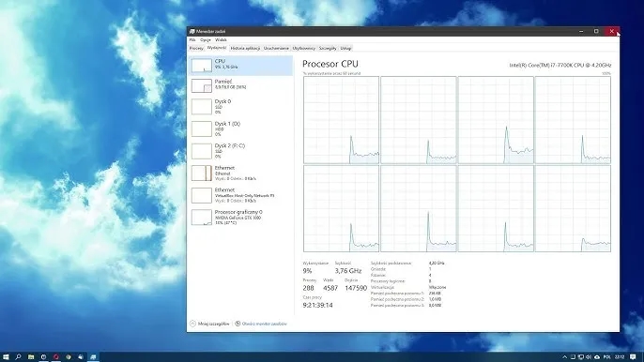Image resolution: width=644 pixels, height=362 pixels.
Task: Open the Szczegóły tab
Action: tap(328, 49)
